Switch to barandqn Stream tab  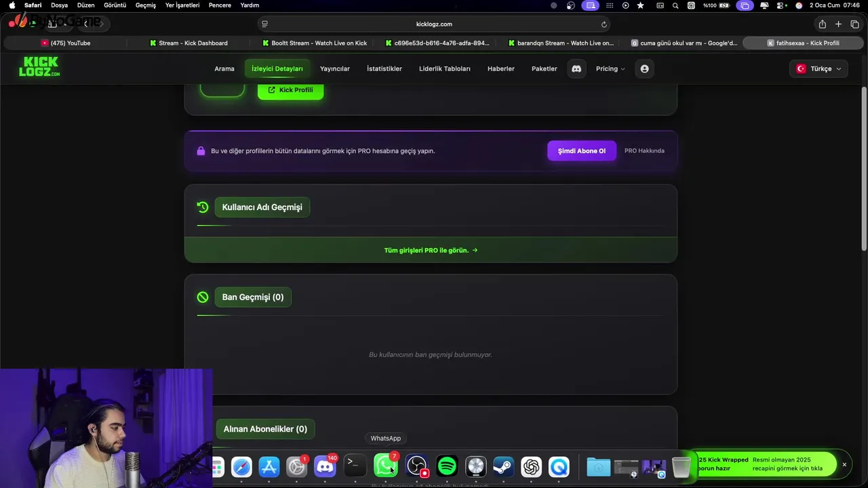tap(560, 43)
